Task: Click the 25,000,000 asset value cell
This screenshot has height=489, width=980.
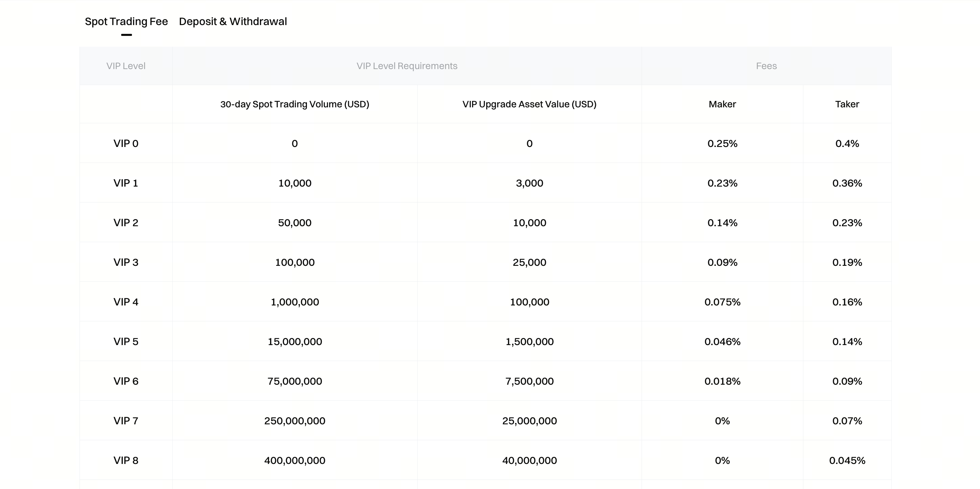Action: tap(530, 421)
